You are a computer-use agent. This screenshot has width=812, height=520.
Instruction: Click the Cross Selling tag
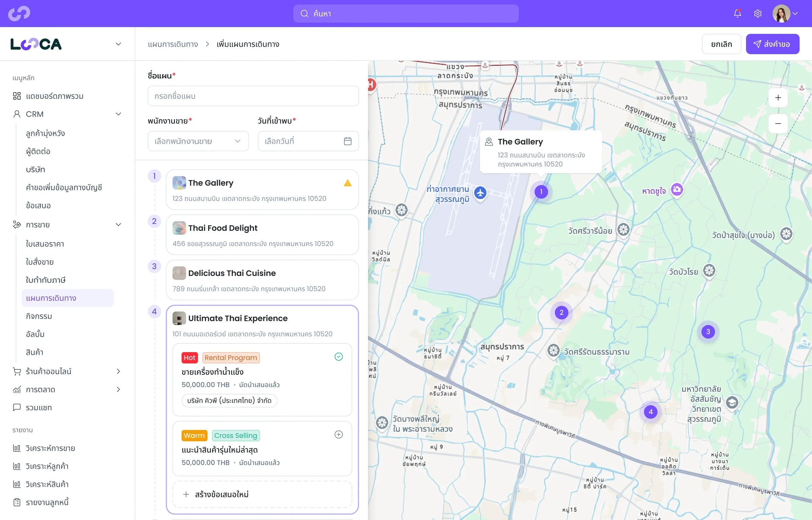(x=235, y=435)
